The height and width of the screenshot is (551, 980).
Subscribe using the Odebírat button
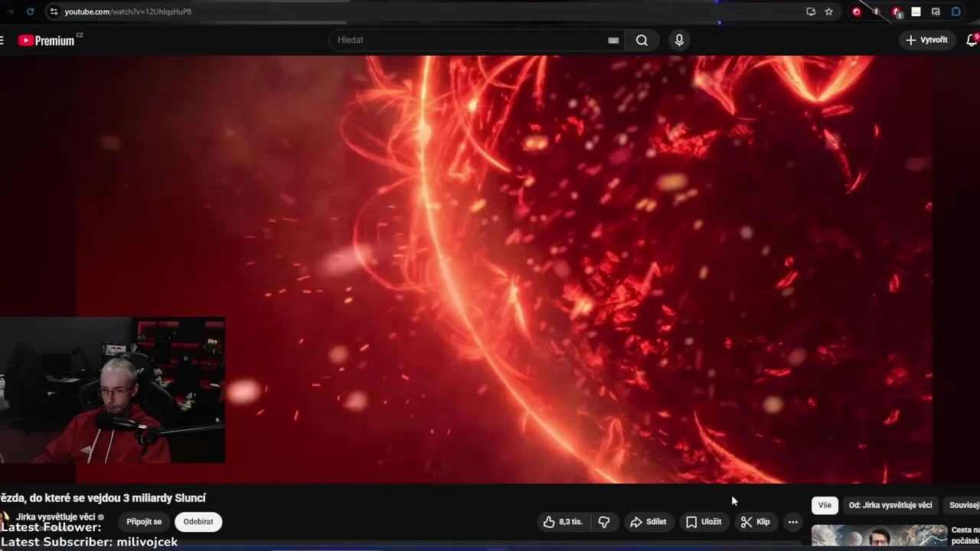(x=198, y=522)
